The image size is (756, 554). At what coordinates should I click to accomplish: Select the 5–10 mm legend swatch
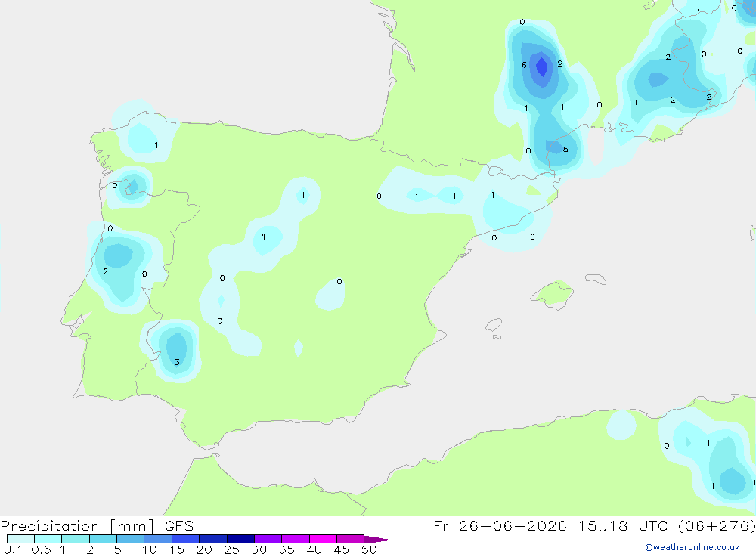click(x=130, y=539)
